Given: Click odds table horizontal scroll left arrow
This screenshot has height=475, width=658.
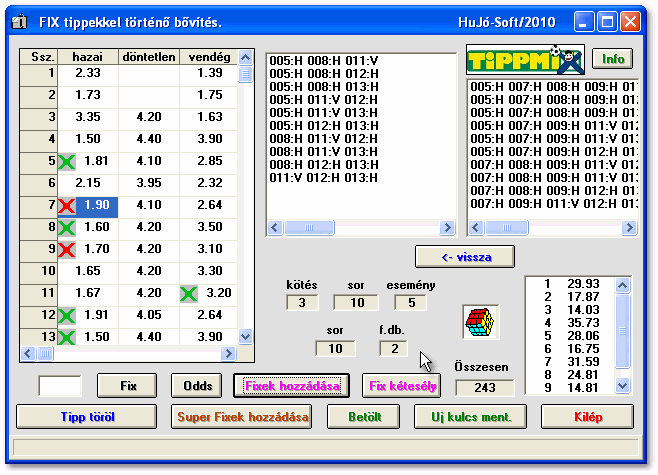Looking at the screenshot, I should pos(28,353).
